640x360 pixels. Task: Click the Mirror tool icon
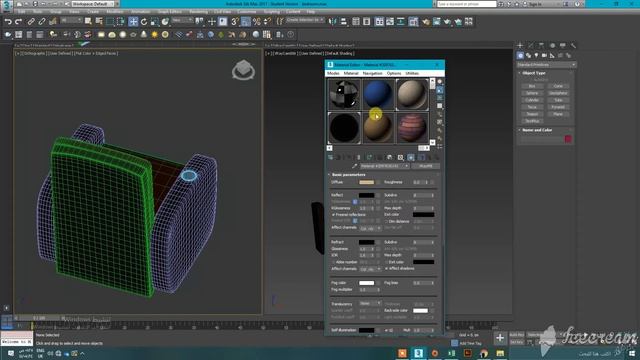[333, 22]
